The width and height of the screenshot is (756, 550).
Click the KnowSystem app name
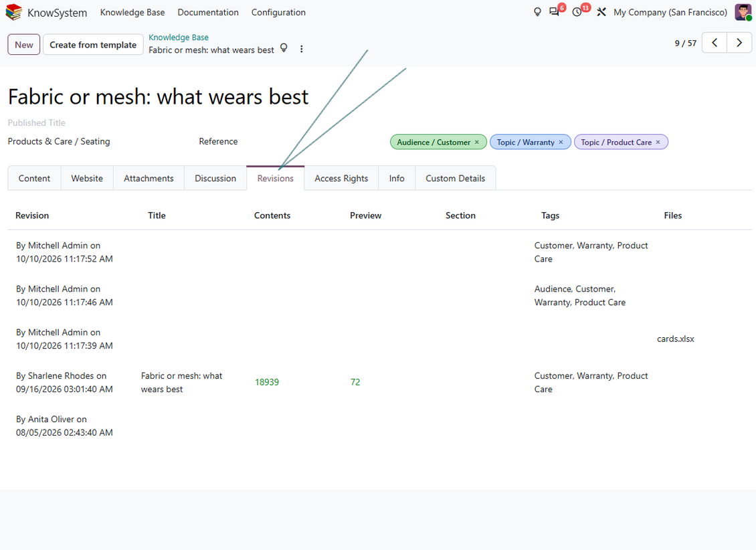(x=58, y=13)
